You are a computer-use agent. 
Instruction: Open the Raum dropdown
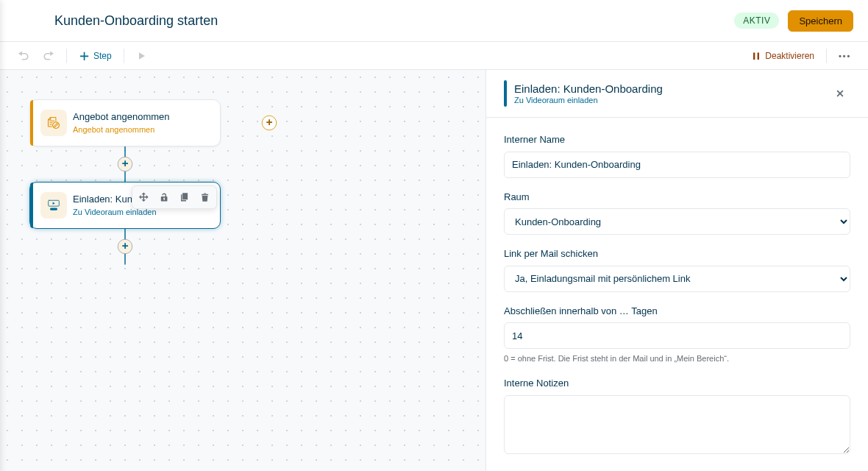(x=677, y=222)
